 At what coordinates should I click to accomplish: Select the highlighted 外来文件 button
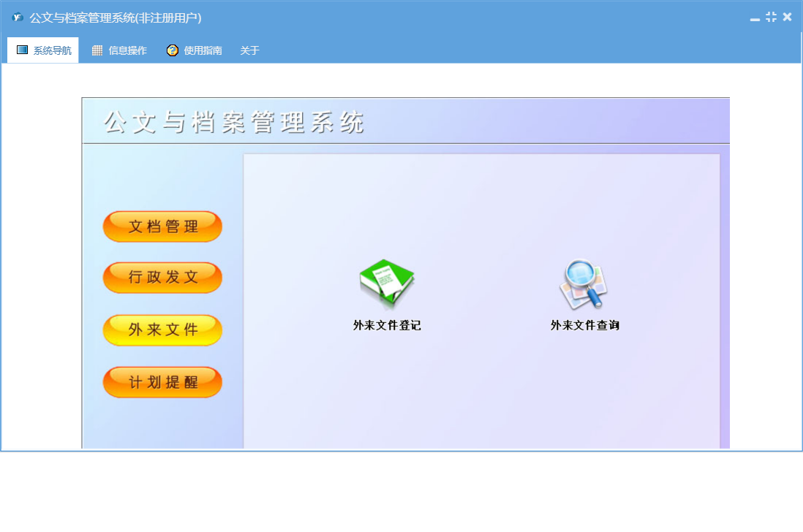pyautogui.click(x=162, y=330)
